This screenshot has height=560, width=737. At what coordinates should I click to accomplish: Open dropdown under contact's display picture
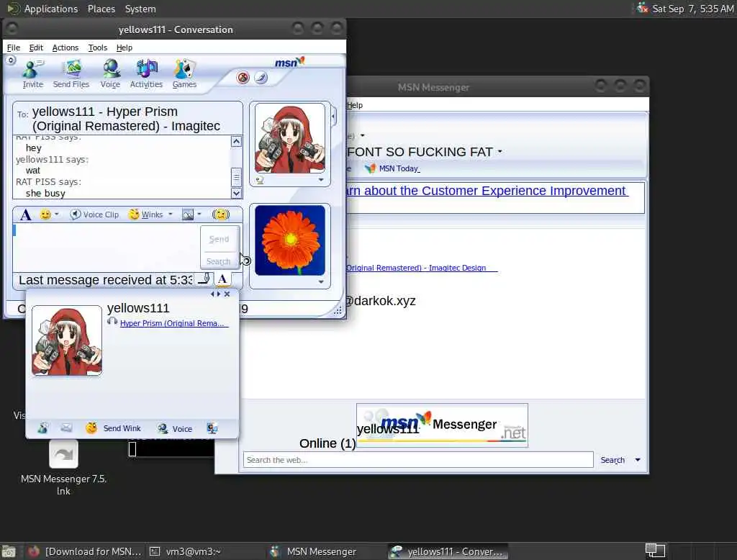[x=320, y=180]
